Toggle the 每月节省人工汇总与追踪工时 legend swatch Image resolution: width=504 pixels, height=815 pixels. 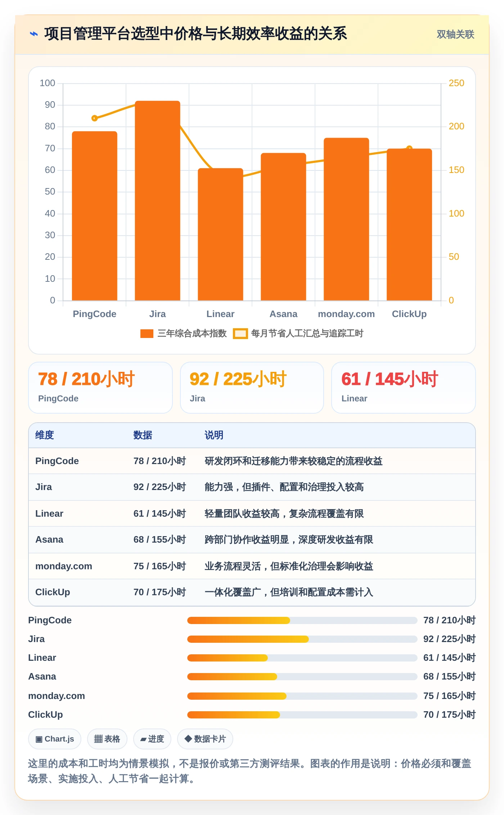point(240,334)
